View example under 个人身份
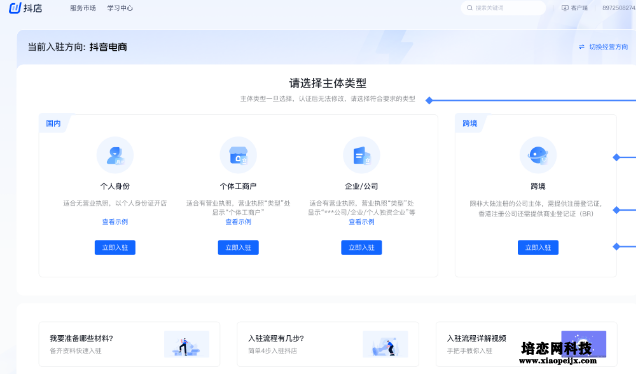 (x=115, y=222)
